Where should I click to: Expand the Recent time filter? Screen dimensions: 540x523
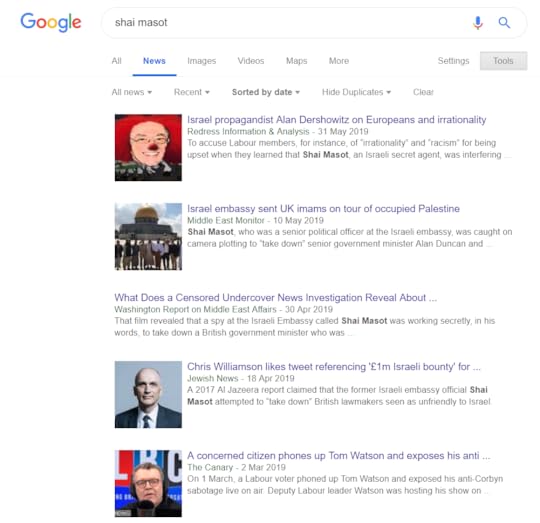coord(191,92)
